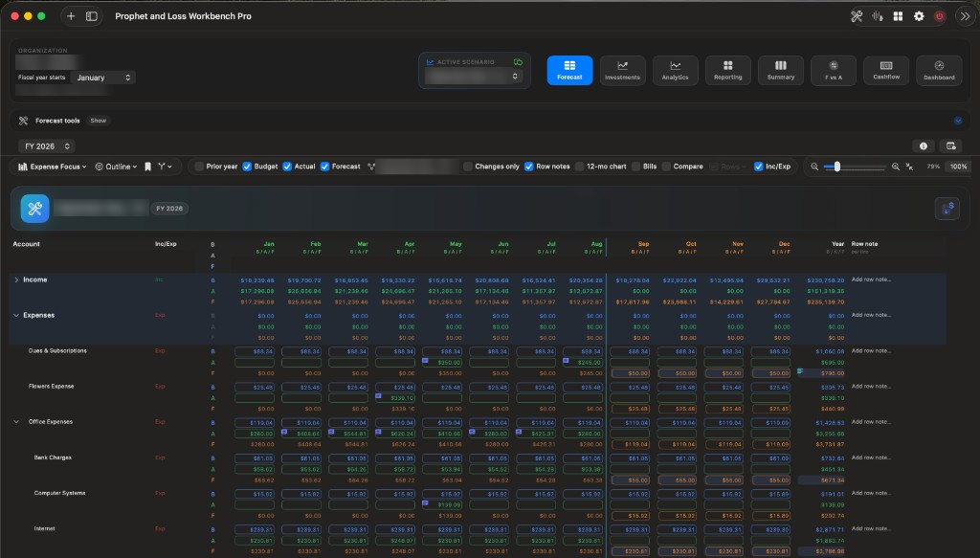The height and width of the screenshot is (558, 980).
Task: Open the Fiscal year starts January dropdown
Action: coord(103,78)
